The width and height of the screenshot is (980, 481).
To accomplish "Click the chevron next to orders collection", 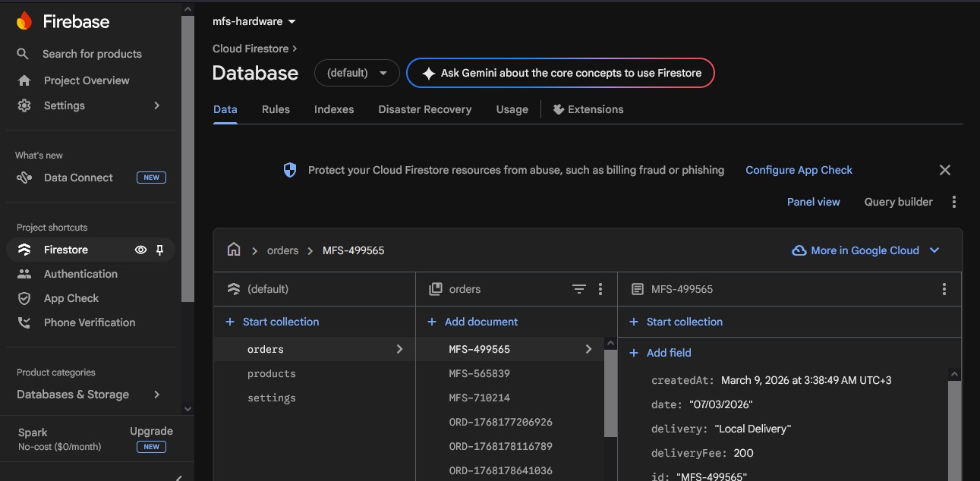I will point(399,349).
